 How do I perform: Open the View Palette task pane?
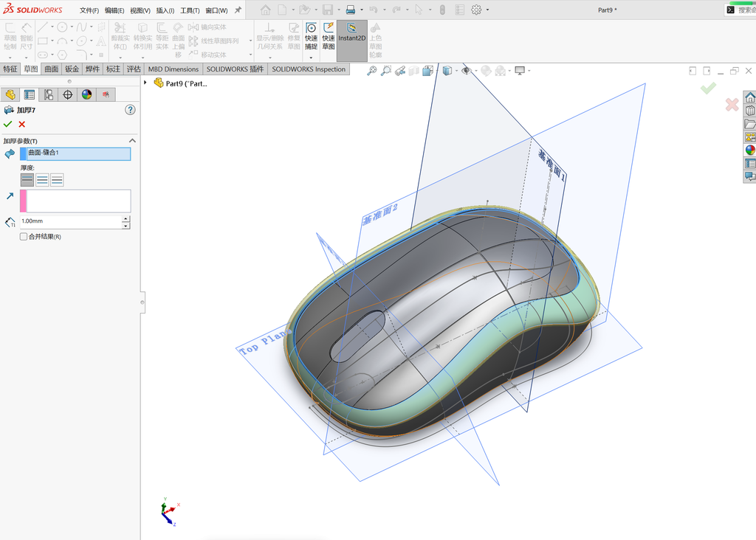(750, 136)
